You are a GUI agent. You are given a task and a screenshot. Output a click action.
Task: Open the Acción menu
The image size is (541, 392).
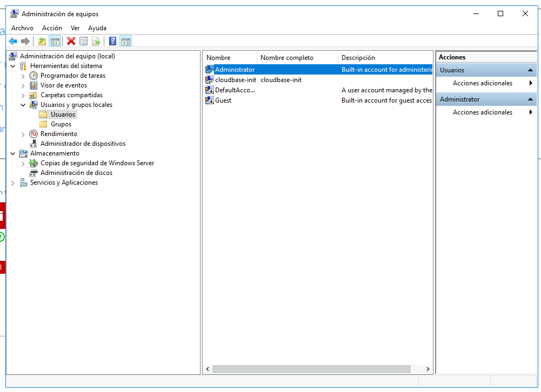pyautogui.click(x=52, y=28)
